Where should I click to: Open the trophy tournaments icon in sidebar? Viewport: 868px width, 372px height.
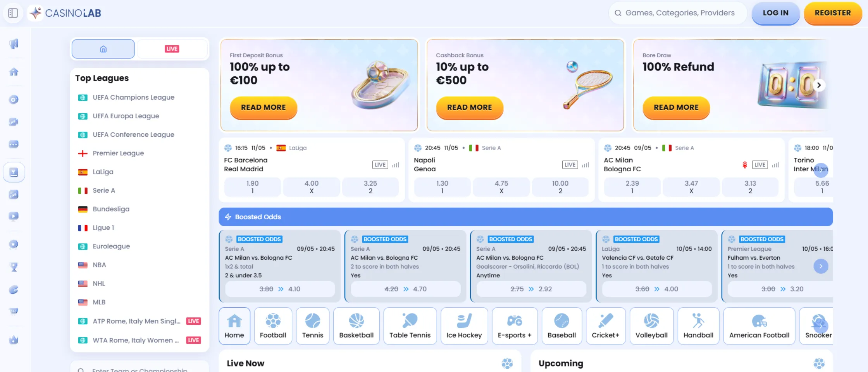click(14, 267)
